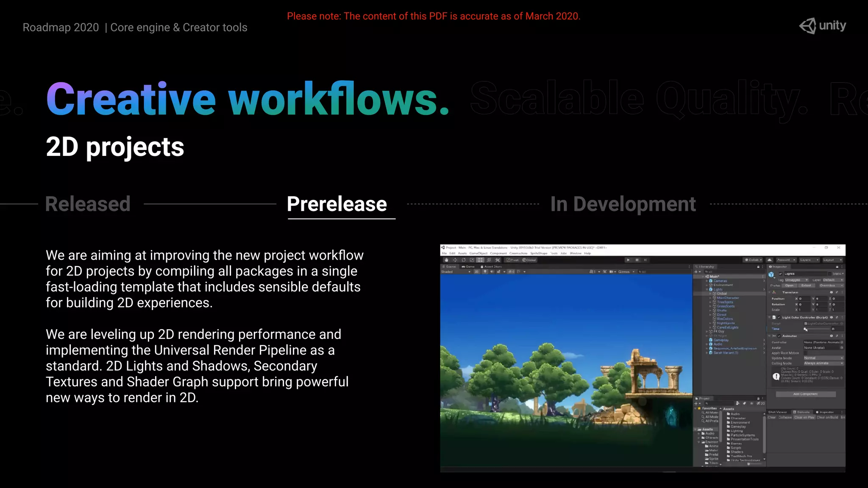The image size is (868, 488).
Task: Open the Shaders folder in Assets
Action: pos(735,452)
